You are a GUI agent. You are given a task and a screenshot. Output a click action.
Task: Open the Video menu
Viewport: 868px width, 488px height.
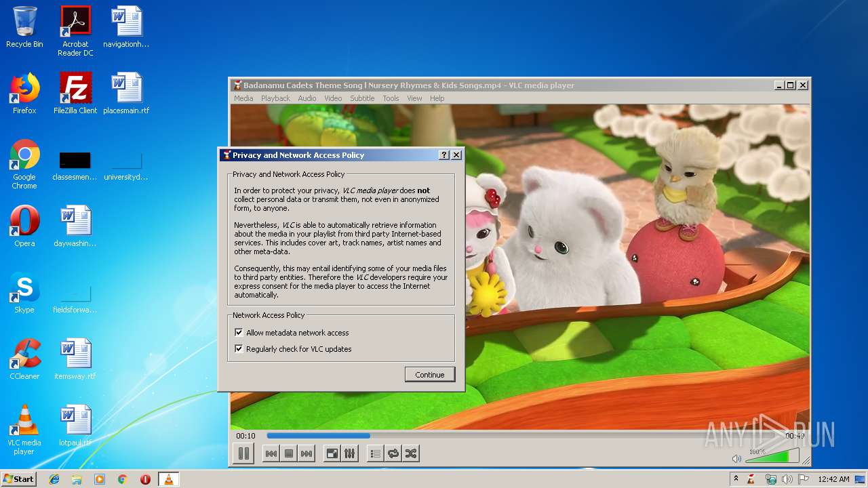pos(333,98)
